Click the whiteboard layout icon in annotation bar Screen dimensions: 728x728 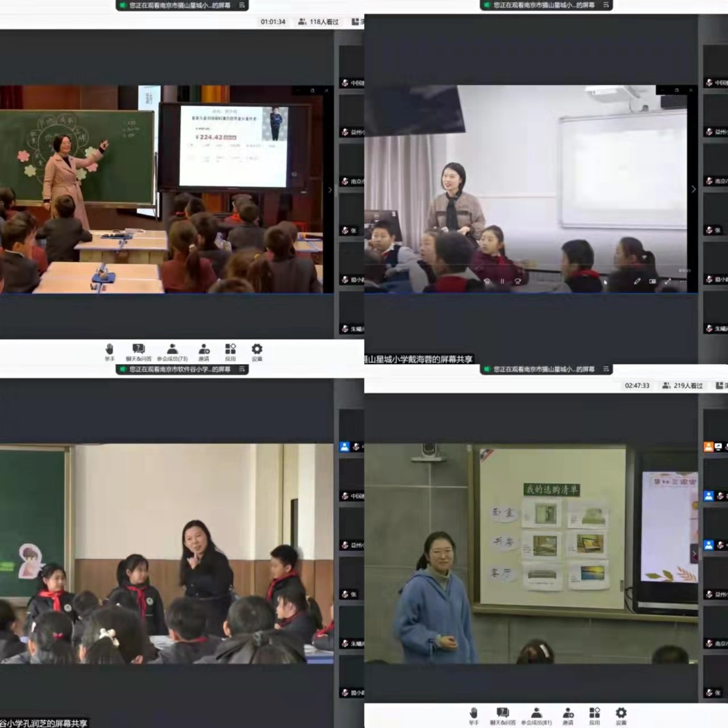point(652,281)
